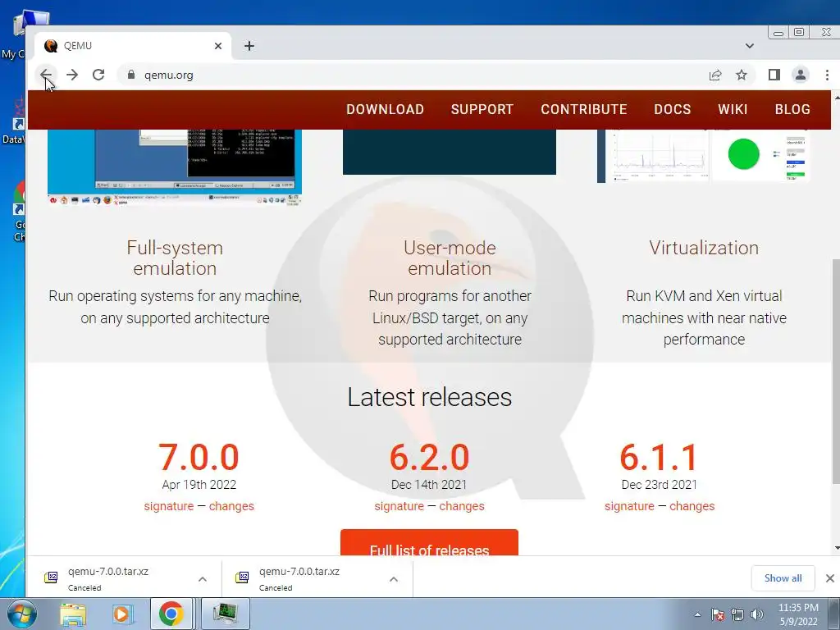Open the SUPPORT menu item
The height and width of the screenshot is (630, 840).
click(482, 109)
